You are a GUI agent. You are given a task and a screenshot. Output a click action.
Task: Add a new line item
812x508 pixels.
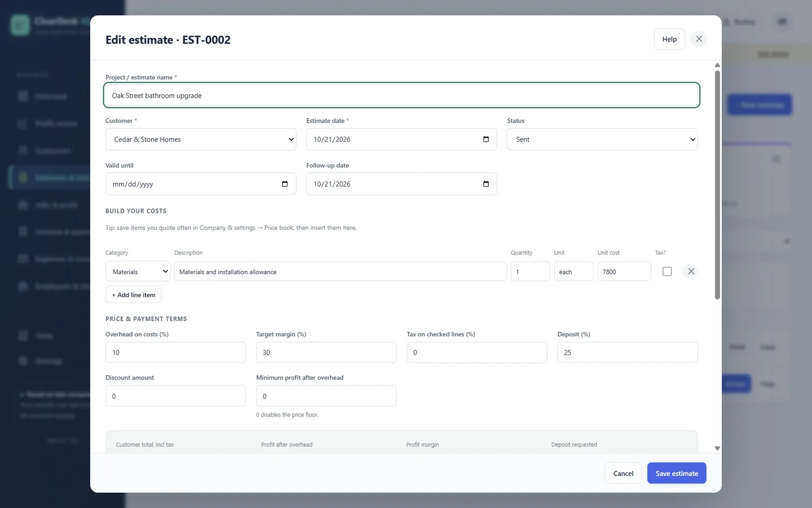click(x=133, y=295)
